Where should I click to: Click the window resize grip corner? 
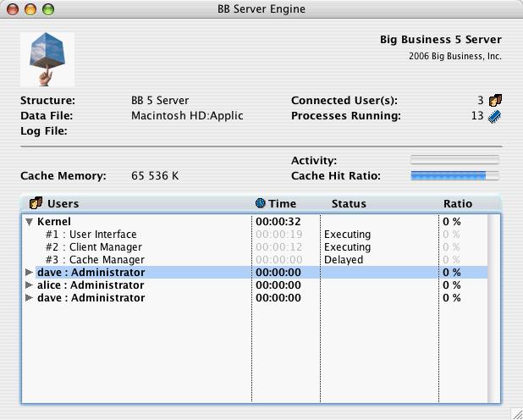coord(517,414)
